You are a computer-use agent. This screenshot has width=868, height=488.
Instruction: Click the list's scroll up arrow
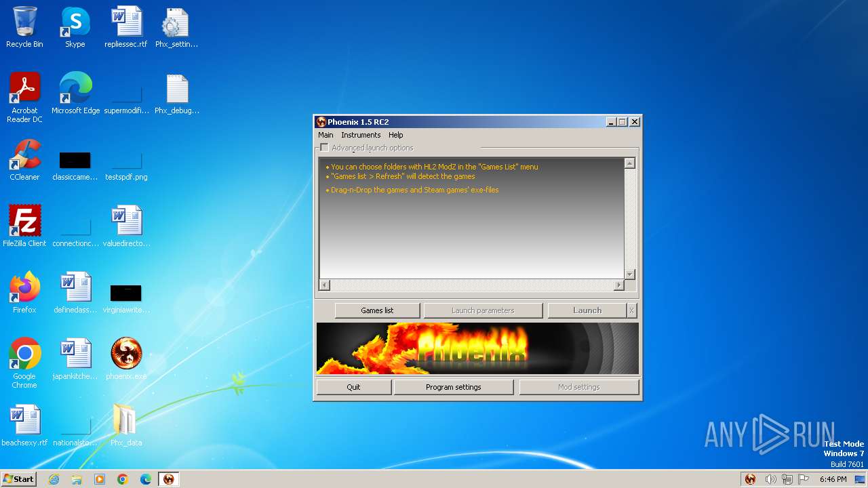[x=629, y=163]
